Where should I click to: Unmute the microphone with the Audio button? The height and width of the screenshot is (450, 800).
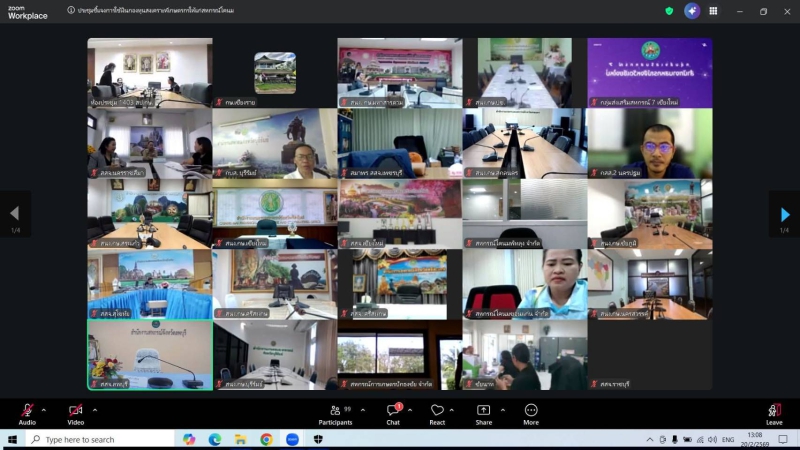(26, 411)
